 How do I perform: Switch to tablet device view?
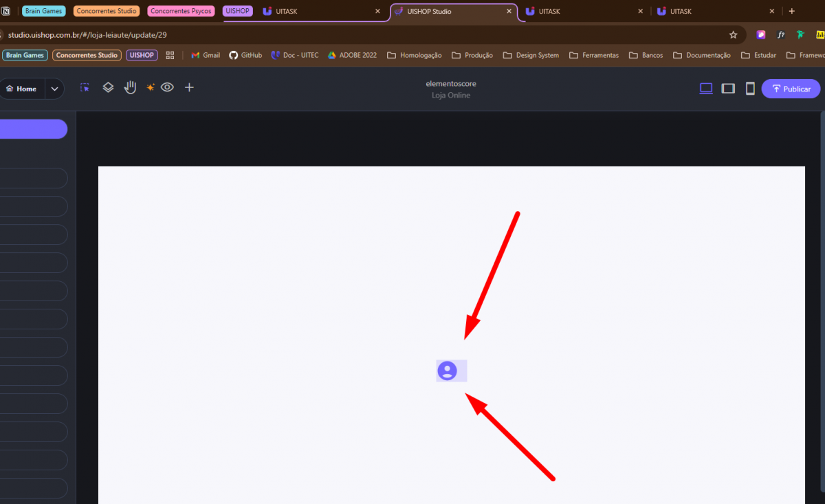tap(728, 89)
